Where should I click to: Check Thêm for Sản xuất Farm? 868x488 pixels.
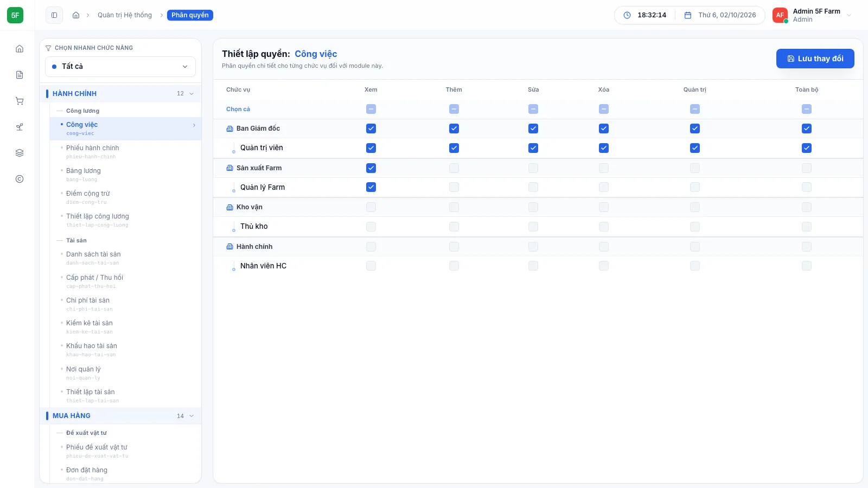click(x=454, y=168)
